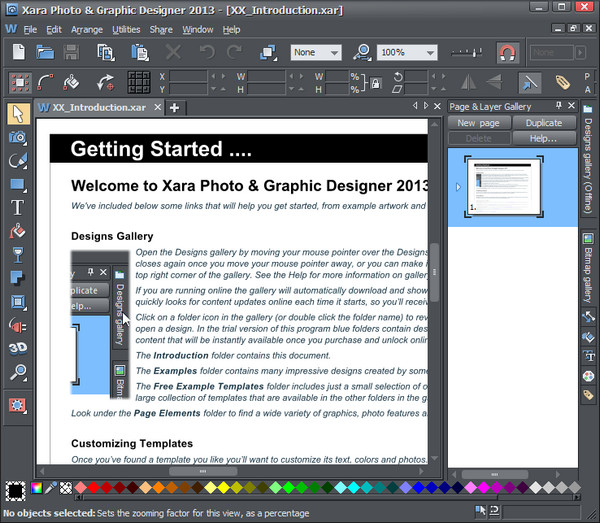Open the Window menu
600x523 pixels.
(197, 29)
